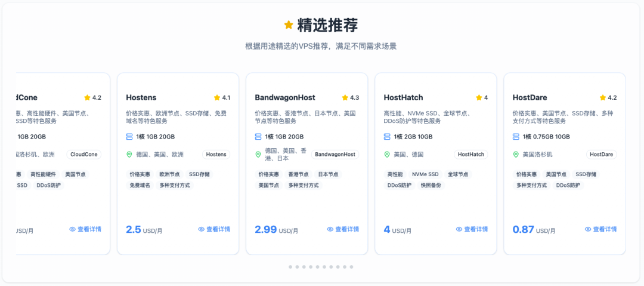Click the rating star on HostHatch card
The height and width of the screenshot is (286, 644).
479,97
